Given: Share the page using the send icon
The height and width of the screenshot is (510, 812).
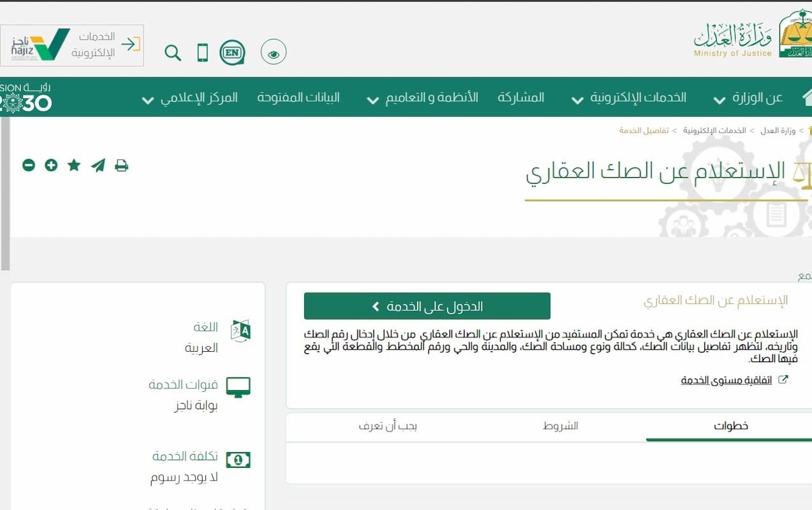Looking at the screenshot, I should pos(97,164).
